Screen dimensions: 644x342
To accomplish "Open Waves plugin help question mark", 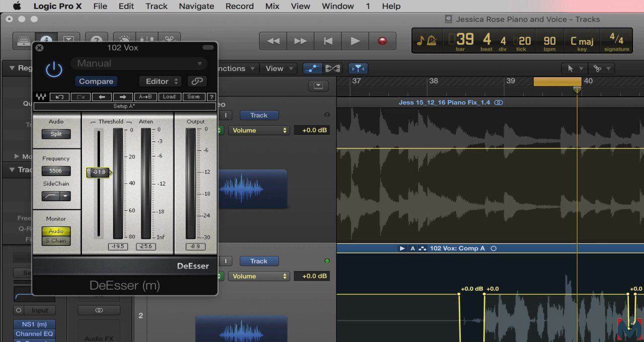I will click(x=211, y=97).
